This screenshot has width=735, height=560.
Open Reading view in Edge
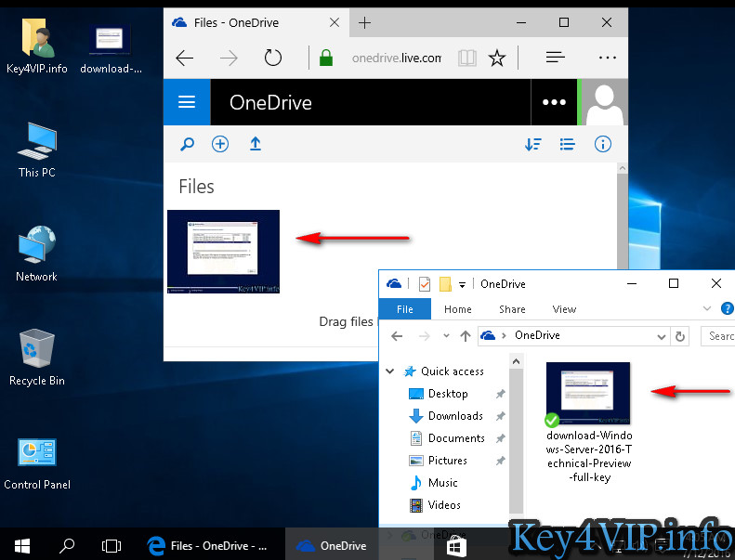point(466,59)
